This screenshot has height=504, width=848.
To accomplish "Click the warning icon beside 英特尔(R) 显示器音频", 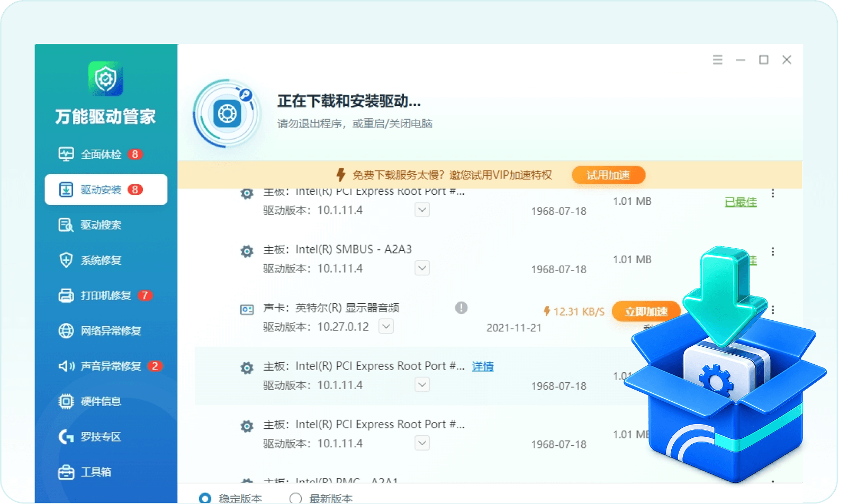I will [x=462, y=308].
